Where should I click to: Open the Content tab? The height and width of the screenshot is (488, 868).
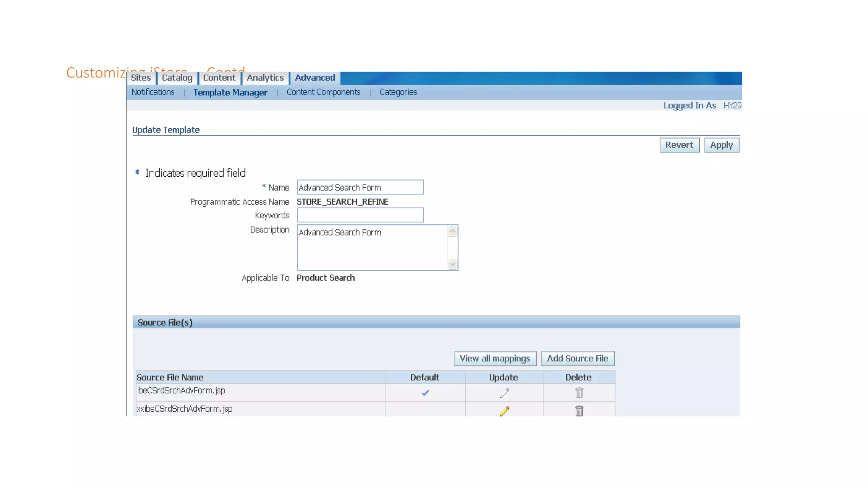pyautogui.click(x=219, y=78)
